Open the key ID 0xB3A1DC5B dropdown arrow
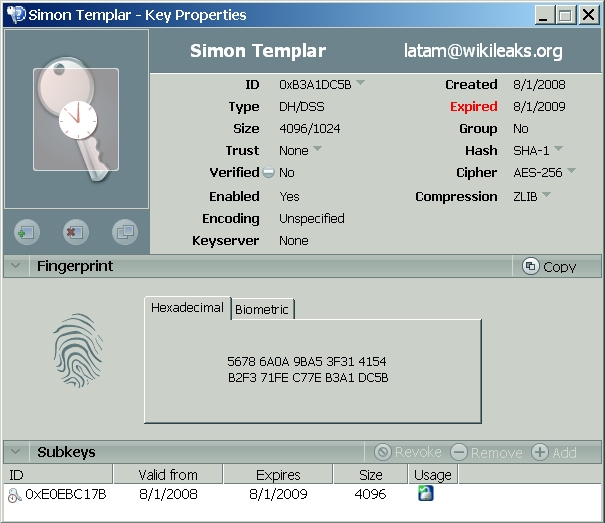 coord(360,83)
